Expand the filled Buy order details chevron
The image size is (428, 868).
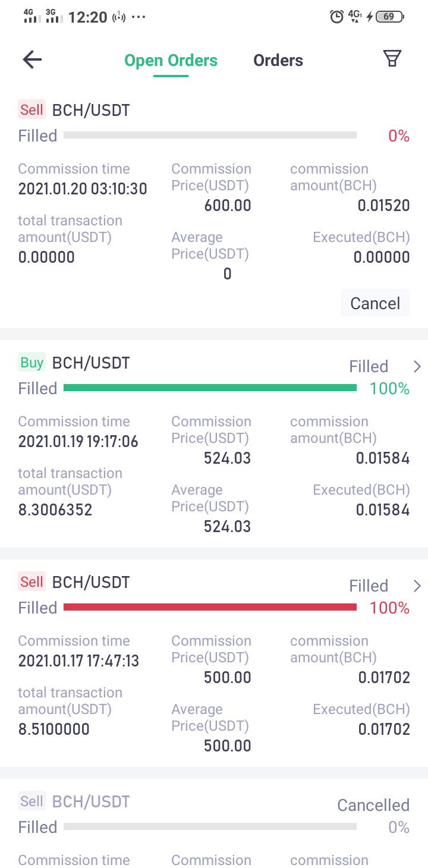417,366
